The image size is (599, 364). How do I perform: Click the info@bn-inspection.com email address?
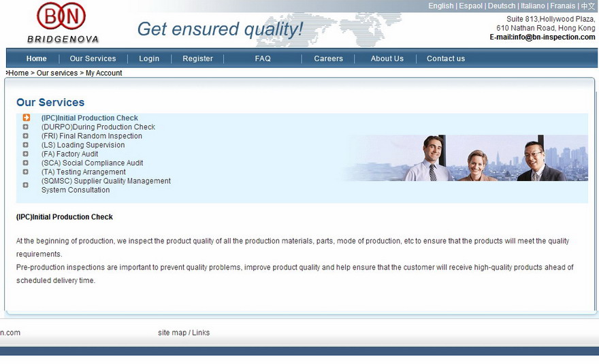point(553,37)
